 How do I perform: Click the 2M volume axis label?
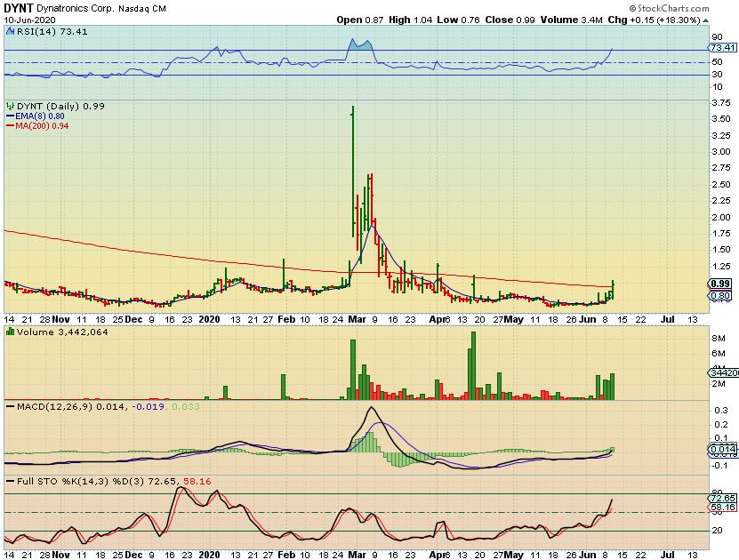click(x=719, y=383)
